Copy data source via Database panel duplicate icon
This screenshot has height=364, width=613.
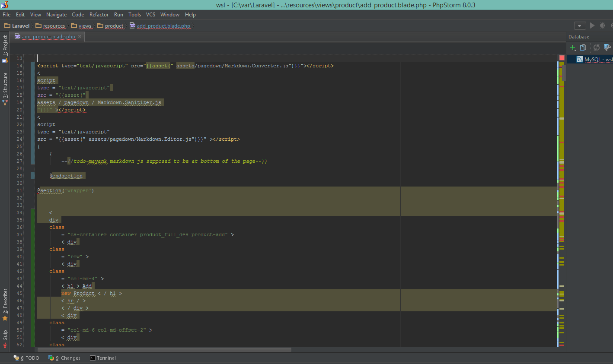click(582, 47)
